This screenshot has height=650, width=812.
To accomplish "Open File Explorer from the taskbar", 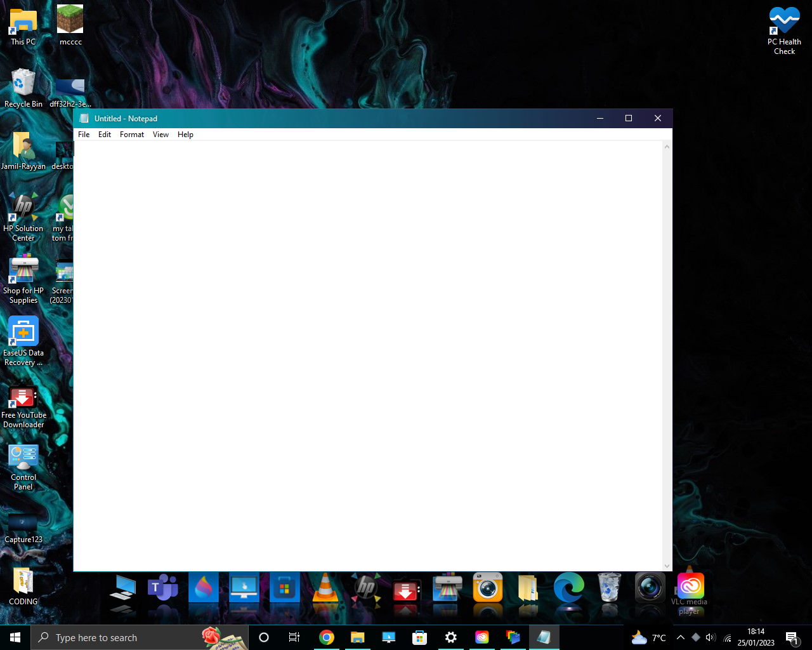I will pos(358,637).
